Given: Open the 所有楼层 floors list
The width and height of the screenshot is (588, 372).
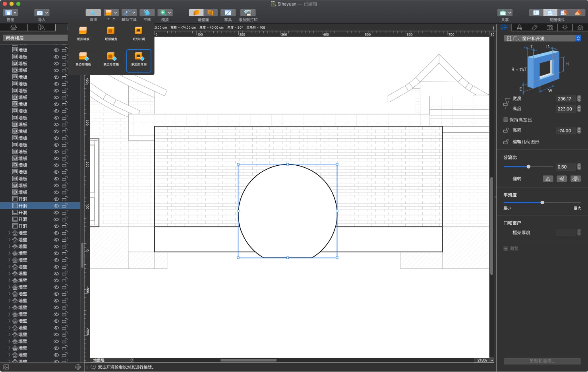Looking at the screenshot, I should [35, 38].
